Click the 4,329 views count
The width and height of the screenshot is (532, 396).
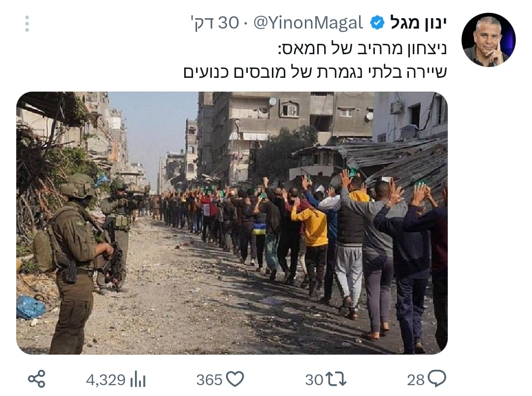(x=106, y=380)
